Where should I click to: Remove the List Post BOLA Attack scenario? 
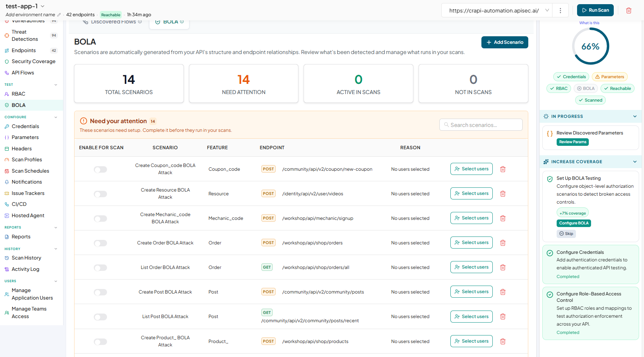point(503,317)
